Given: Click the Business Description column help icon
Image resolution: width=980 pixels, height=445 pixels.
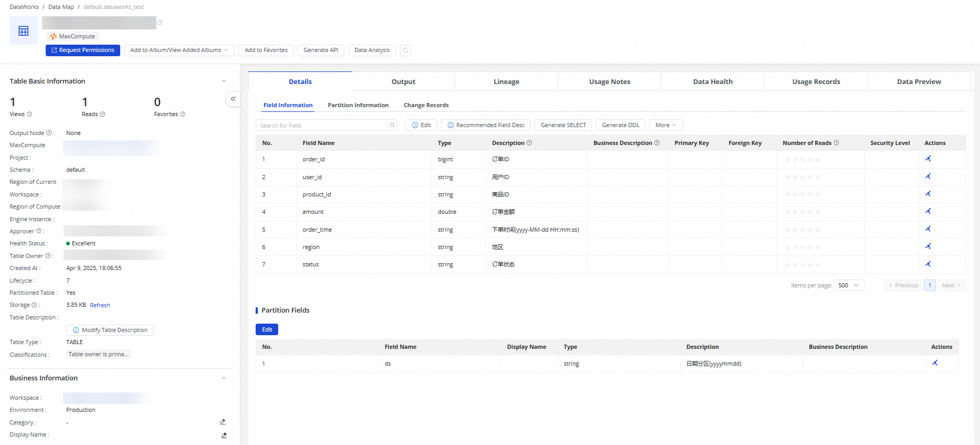Looking at the screenshot, I should point(657,143).
